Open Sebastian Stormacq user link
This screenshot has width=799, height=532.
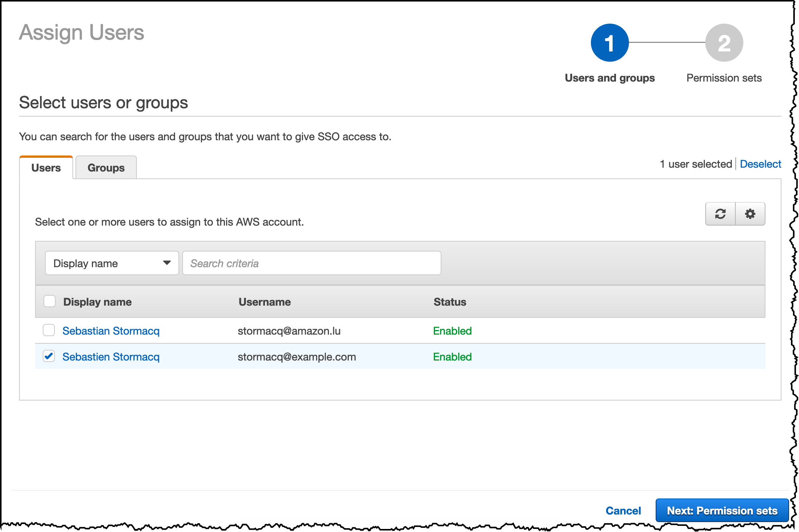click(x=111, y=331)
